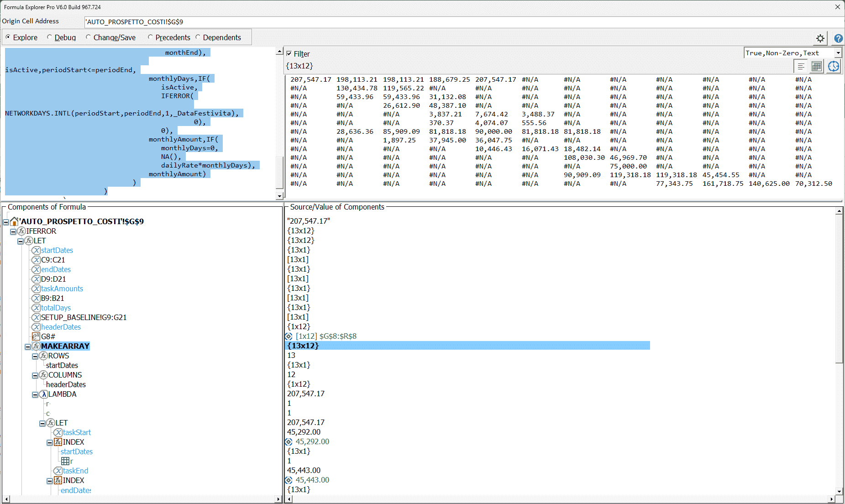Viewport: 845px width, 504px height.
Task: Click the navigate icon beside 45,292.00
Action: [x=289, y=442]
